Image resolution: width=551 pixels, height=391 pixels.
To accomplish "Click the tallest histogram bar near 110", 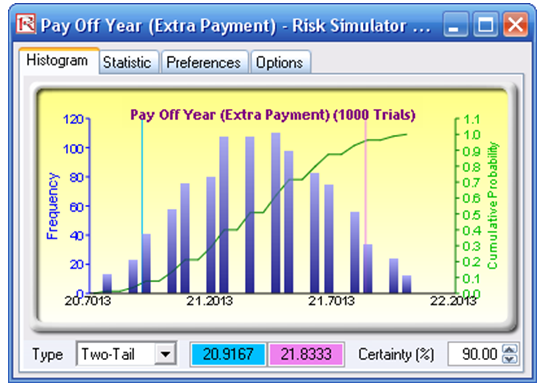I will tap(276, 213).
